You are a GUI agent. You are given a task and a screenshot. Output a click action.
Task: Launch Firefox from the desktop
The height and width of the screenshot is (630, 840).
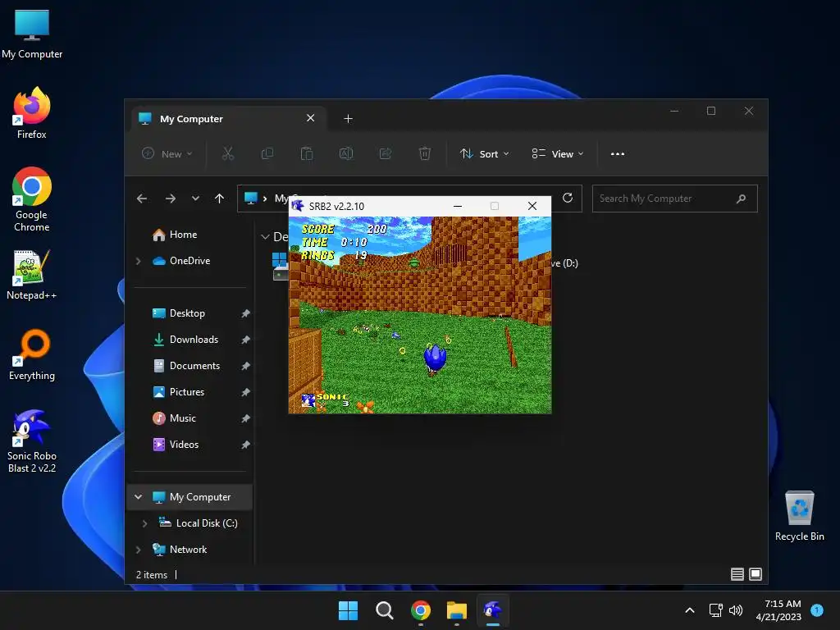(x=32, y=113)
